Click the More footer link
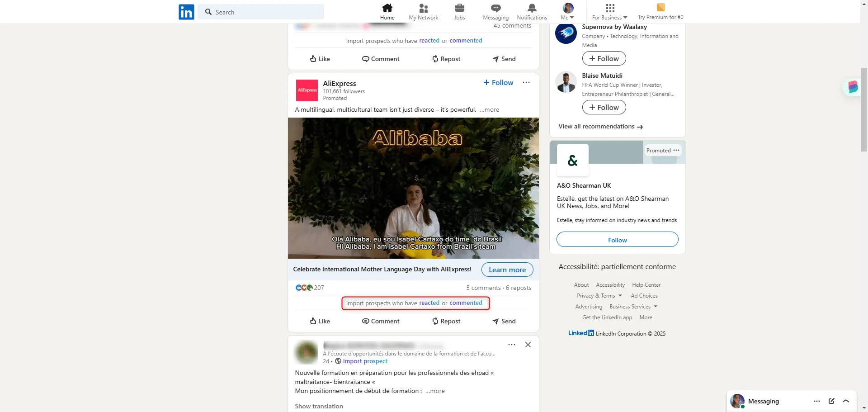Image resolution: width=868 pixels, height=412 pixels. [x=646, y=317]
